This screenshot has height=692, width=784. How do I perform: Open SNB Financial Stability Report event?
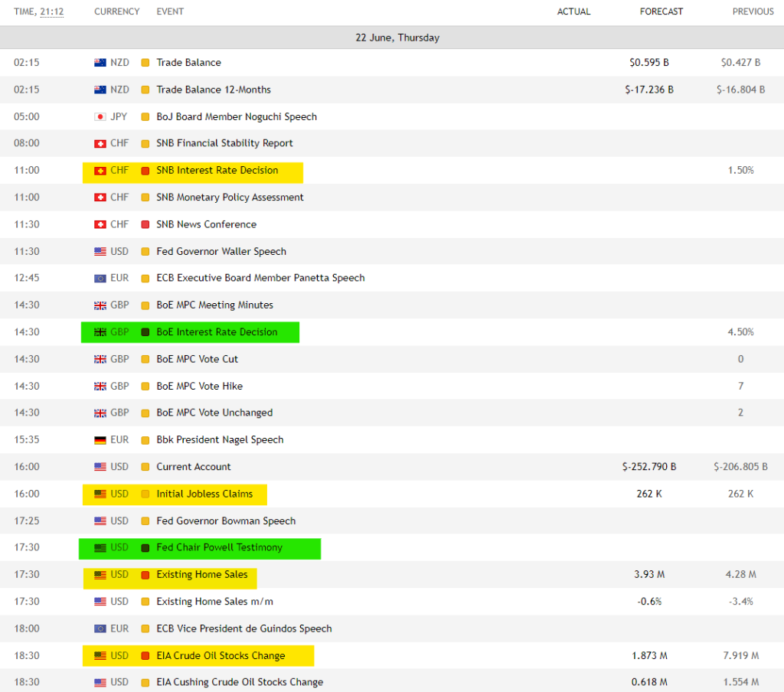coord(224,143)
